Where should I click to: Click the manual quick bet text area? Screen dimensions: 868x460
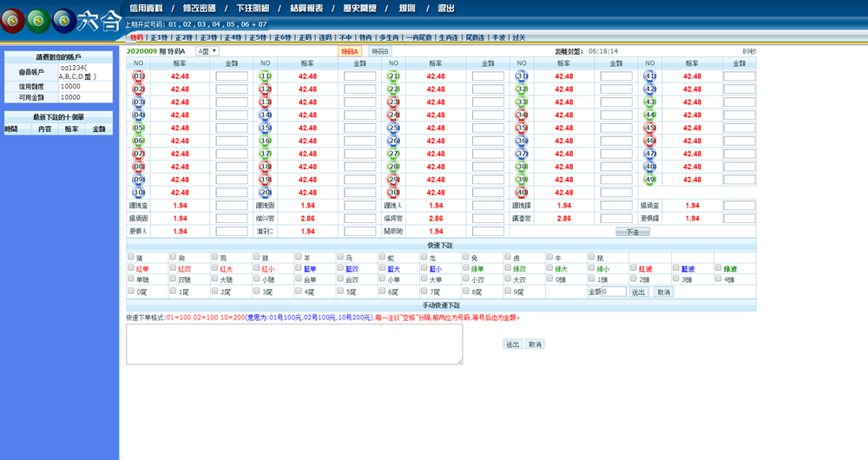(x=294, y=345)
